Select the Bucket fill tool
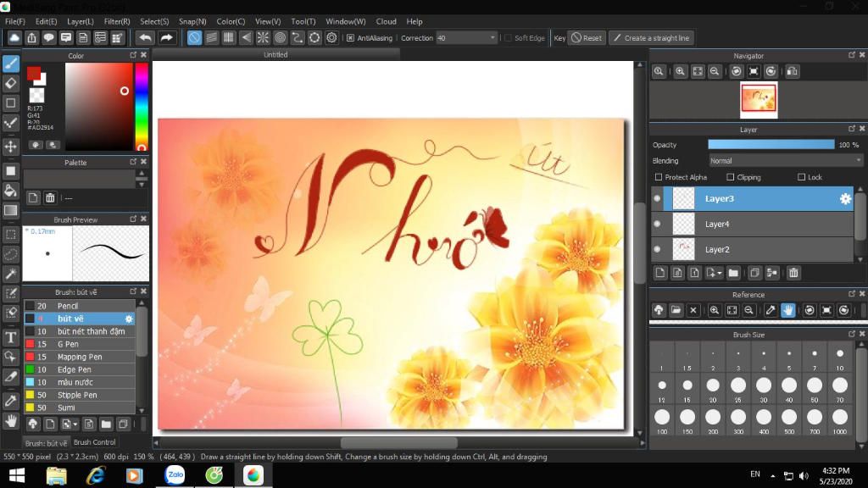This screenshot has width=868, height=488. click(10, 191)
